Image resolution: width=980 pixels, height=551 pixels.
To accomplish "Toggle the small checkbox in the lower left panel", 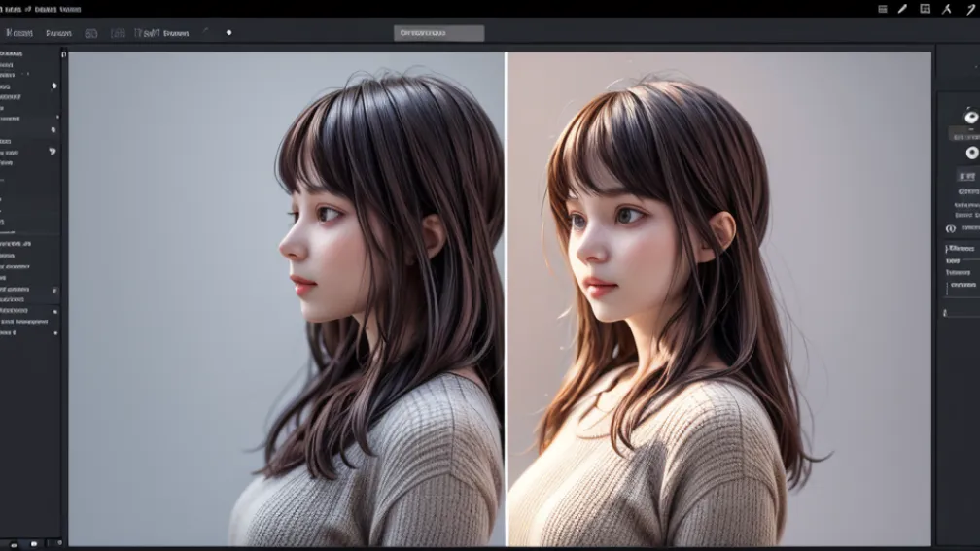I will (54, 291).
